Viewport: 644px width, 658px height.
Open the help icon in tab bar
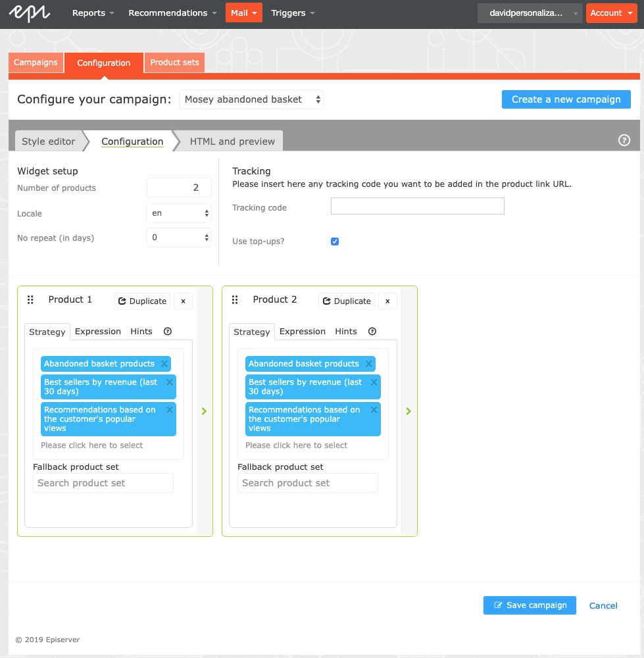point(624,140)
